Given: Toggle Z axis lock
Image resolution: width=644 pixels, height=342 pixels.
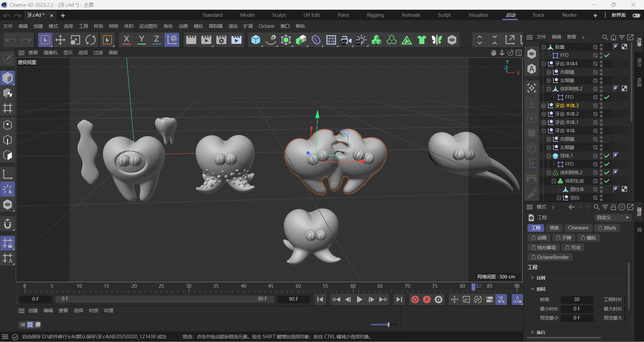Looking at the screenshot, I should point(156,40).
